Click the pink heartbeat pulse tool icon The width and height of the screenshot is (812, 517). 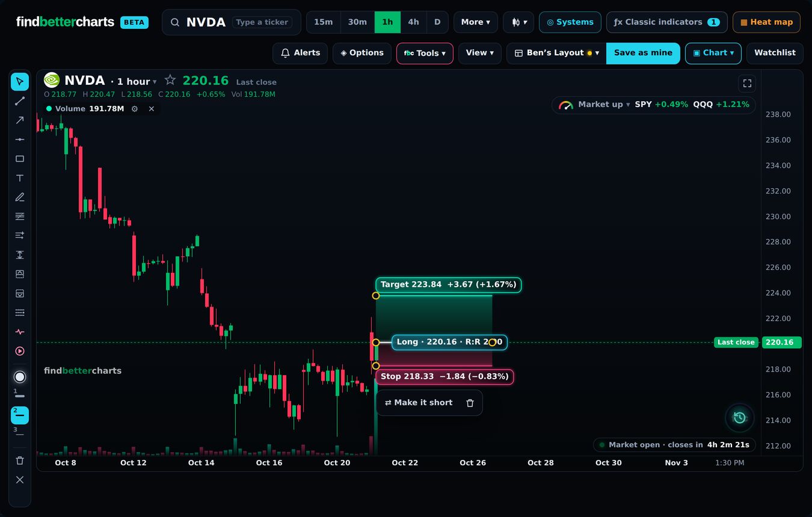pos(20,332)
